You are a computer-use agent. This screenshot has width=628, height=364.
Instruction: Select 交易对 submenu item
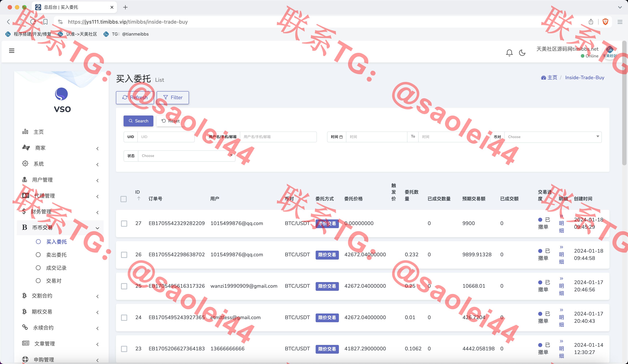pos(54,281)
